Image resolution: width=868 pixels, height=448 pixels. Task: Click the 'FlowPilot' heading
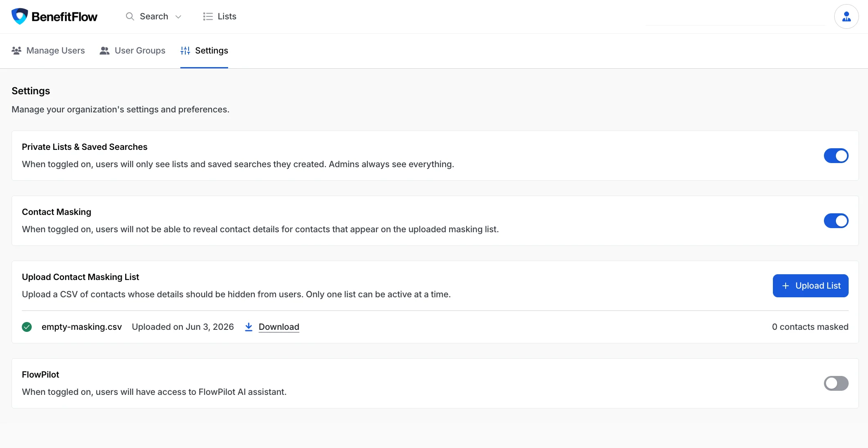40,375
